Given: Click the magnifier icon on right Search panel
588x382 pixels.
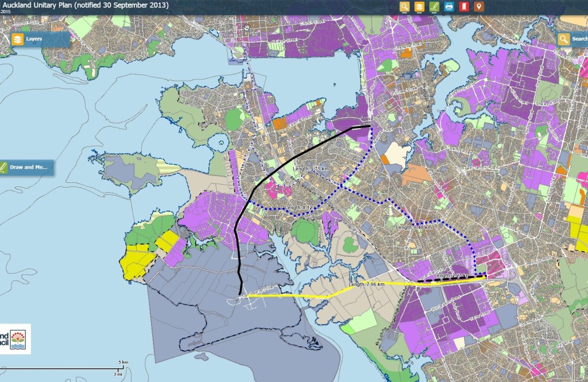Looking at the screenshot, I should 564,39.
